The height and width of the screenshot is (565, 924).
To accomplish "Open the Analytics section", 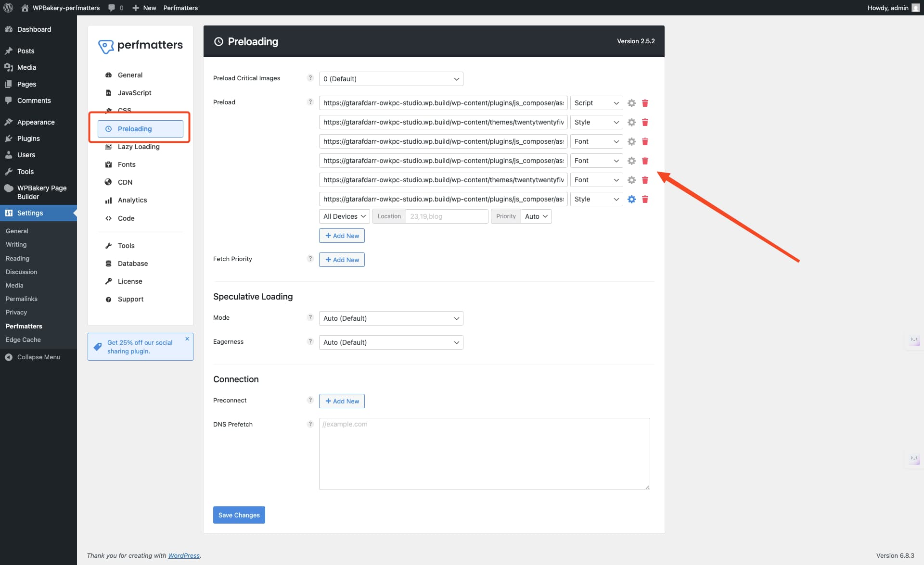I will (132, 200).
